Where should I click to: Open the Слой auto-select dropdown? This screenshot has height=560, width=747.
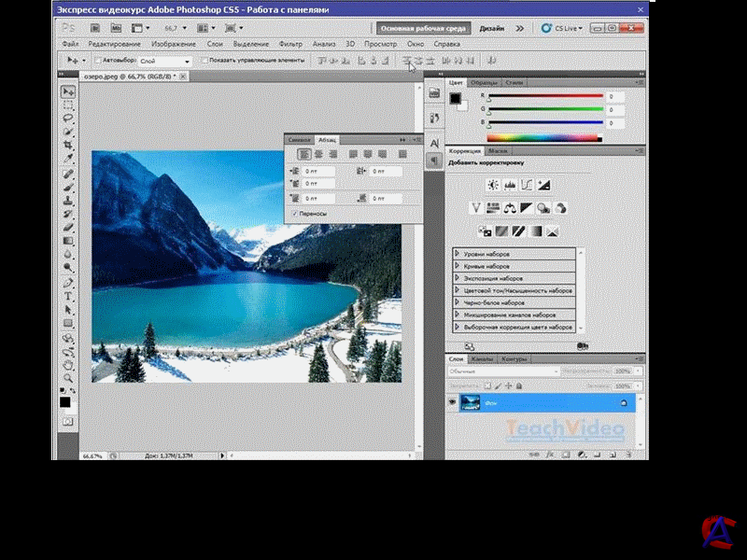[164, 61]
